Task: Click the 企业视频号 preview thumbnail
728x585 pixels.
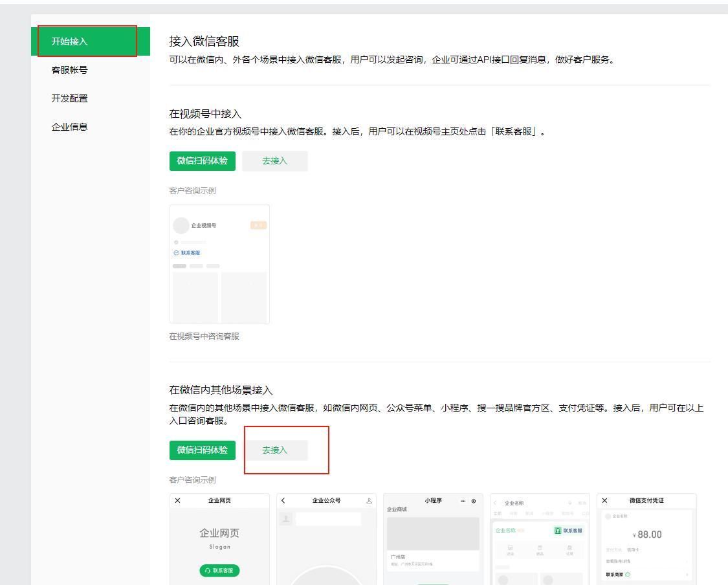Action: click(x=220, y=264)
